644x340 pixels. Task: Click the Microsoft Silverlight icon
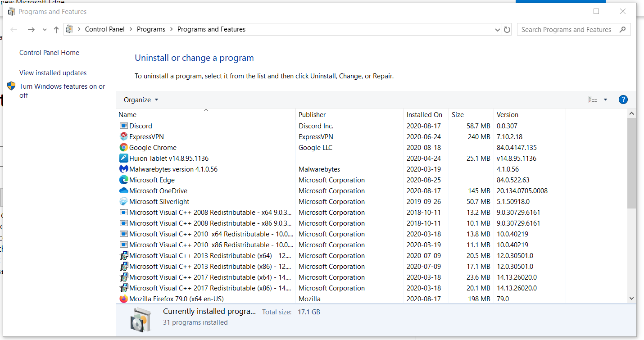pyautogui.click(x=124, y=202)
